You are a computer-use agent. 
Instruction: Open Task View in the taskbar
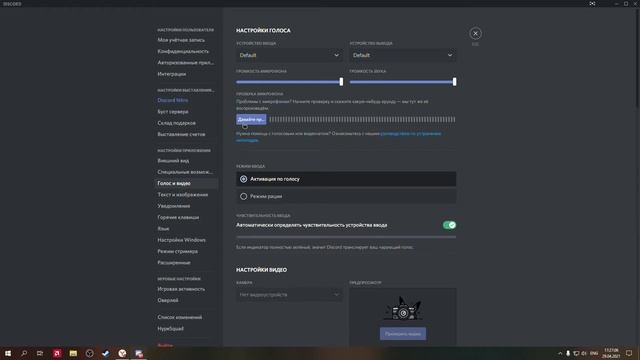point(40,353)
